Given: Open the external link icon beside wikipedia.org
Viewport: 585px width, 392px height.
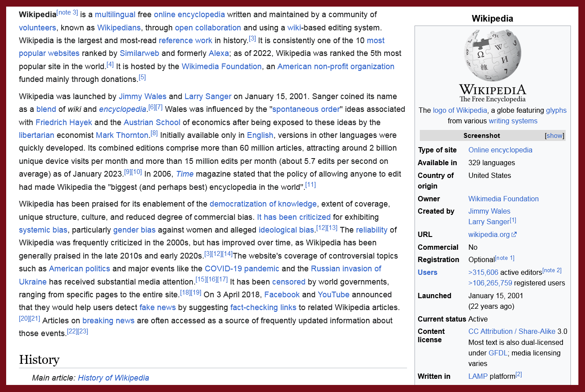Looking at the screenshot, I should [x=514, y=235].
